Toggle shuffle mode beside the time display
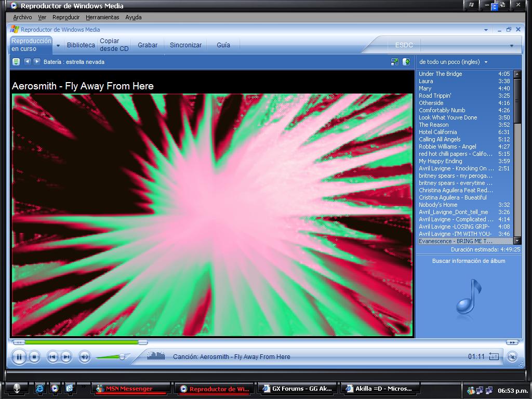This screenshot has width=532, height=399. [x=494, y=356]
